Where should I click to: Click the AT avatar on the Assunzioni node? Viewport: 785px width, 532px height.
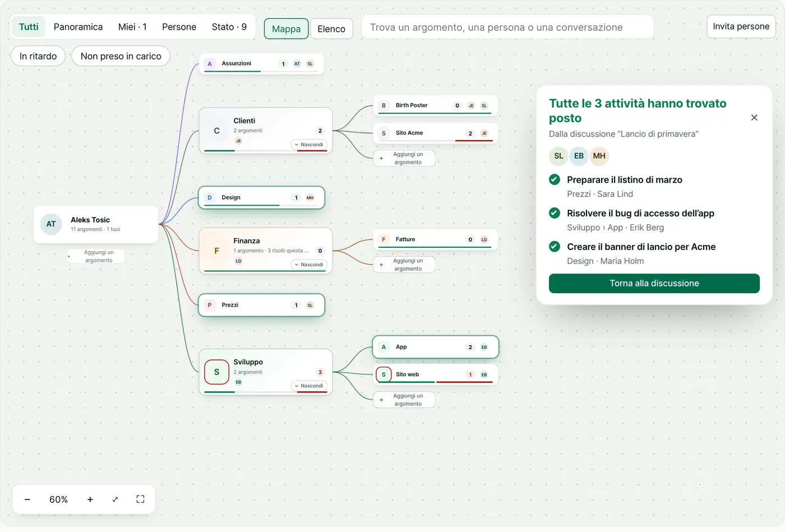click(x=297, y=64)
